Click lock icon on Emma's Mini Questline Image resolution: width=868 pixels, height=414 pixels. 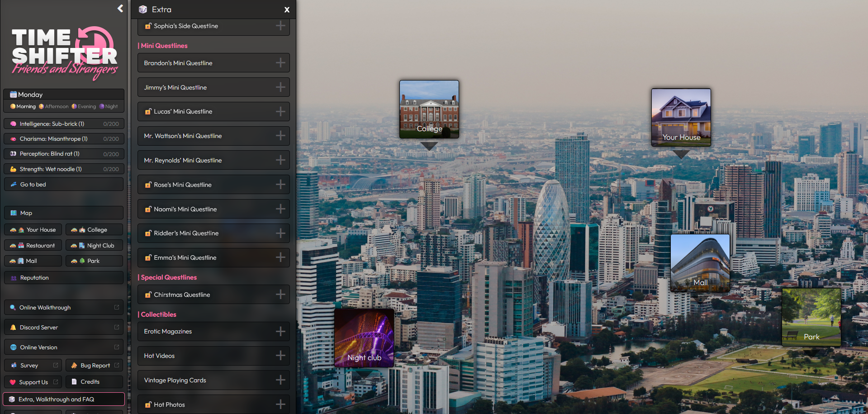[x=148, y=257]
